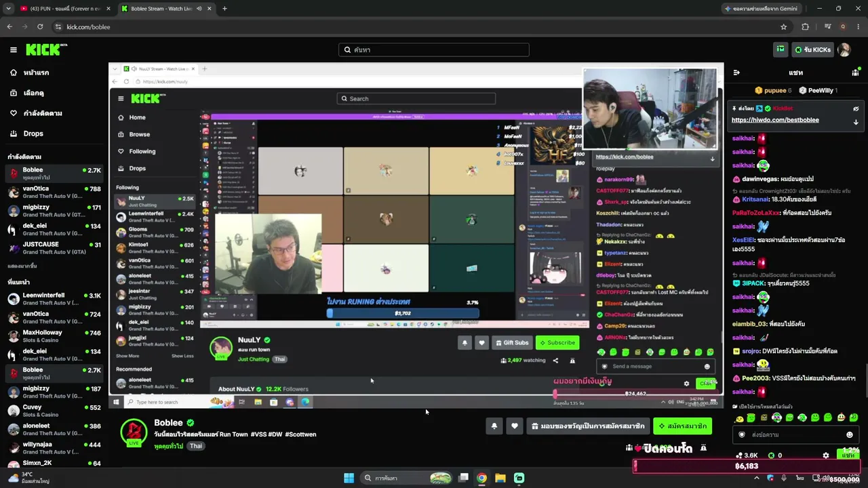The width and height of the screenshot is (868, 488).
Task: Open the chat viewers list icon
Action: [x=855, y=73]
